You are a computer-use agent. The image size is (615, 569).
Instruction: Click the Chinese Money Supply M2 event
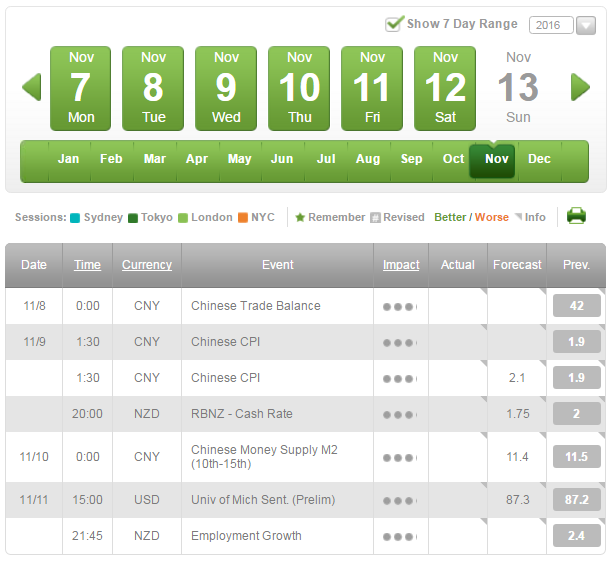point(264,457)
